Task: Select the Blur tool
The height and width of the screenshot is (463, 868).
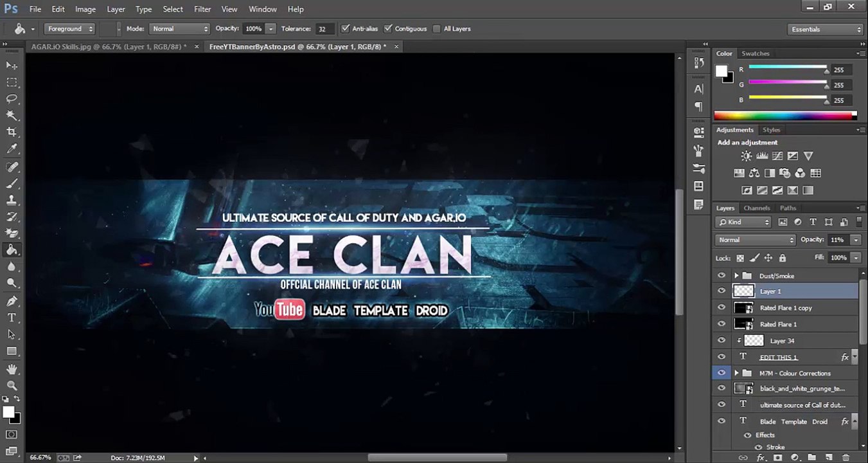Action: click(x=12, y=268)
